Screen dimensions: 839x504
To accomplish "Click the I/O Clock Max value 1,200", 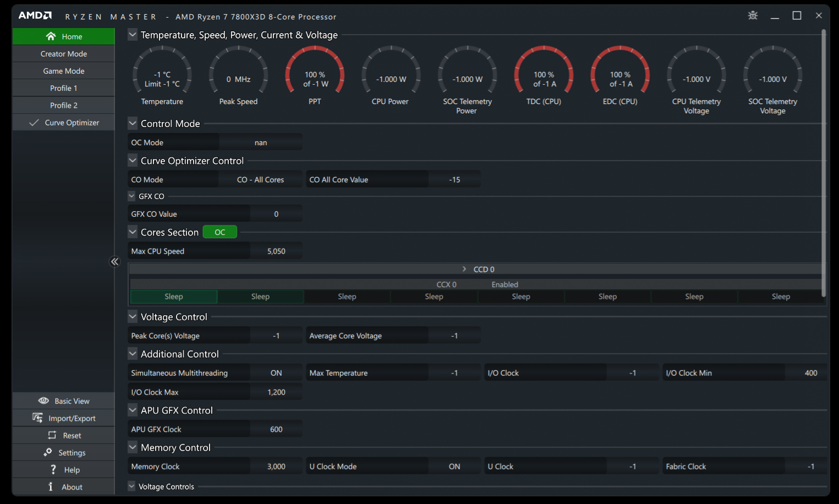I will (276, 392).
